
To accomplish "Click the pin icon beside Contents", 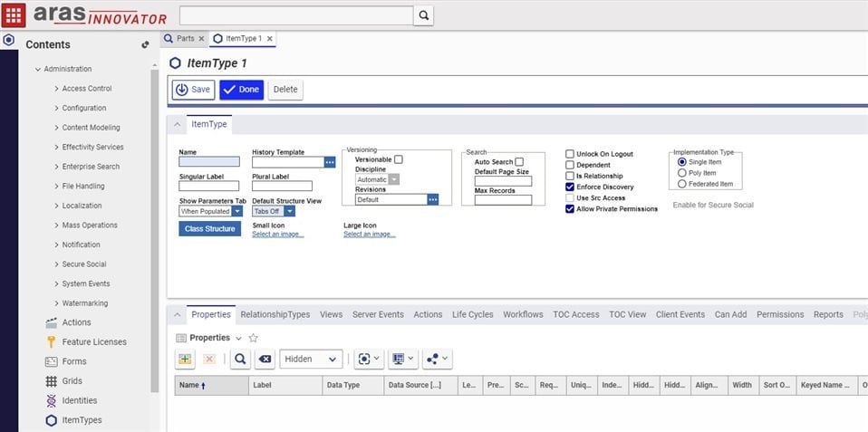I will click(x=145, y=44).
